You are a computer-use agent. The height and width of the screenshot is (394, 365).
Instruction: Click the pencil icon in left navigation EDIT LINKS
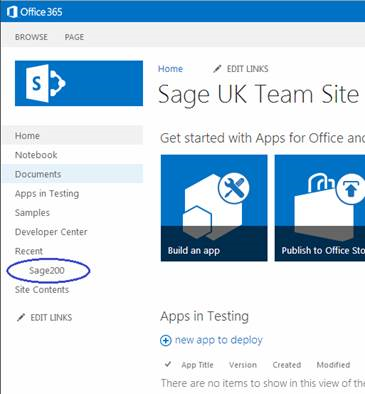click(21, 317)
